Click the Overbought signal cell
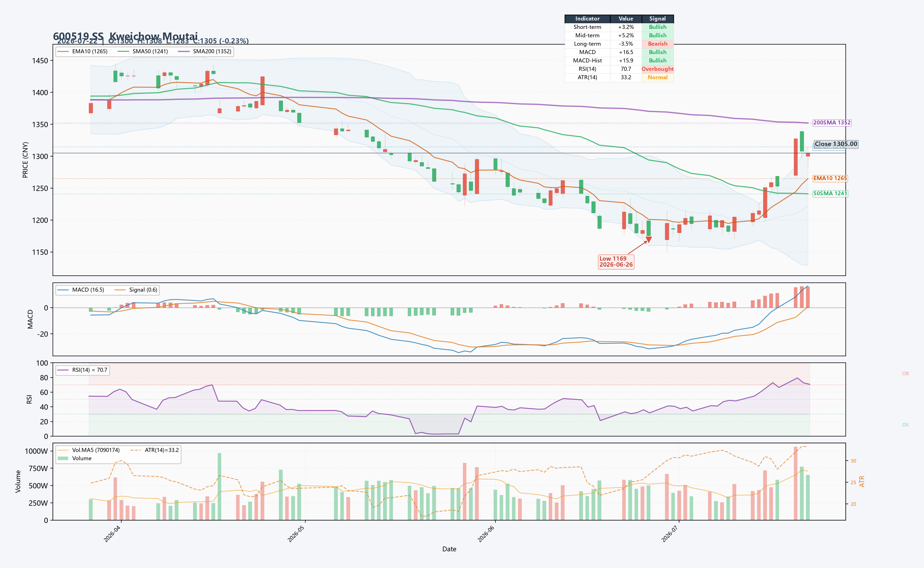924x568 pixels. (x=657, y=69)
